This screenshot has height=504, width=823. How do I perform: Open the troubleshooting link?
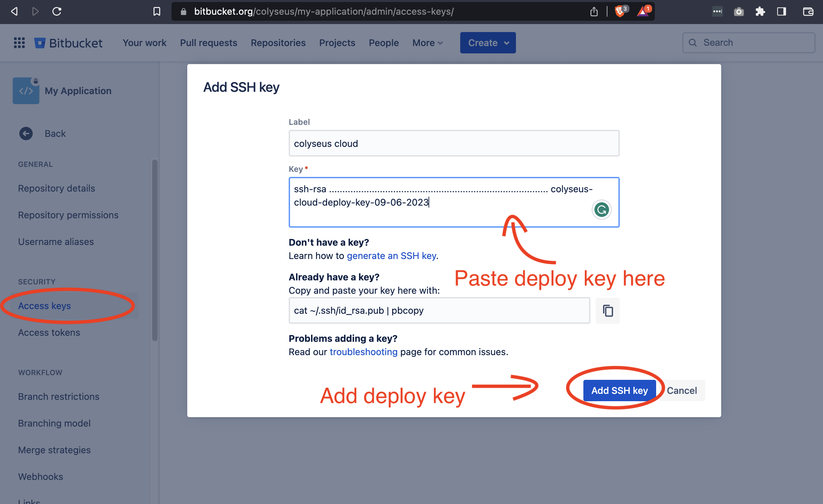[363, 352]
